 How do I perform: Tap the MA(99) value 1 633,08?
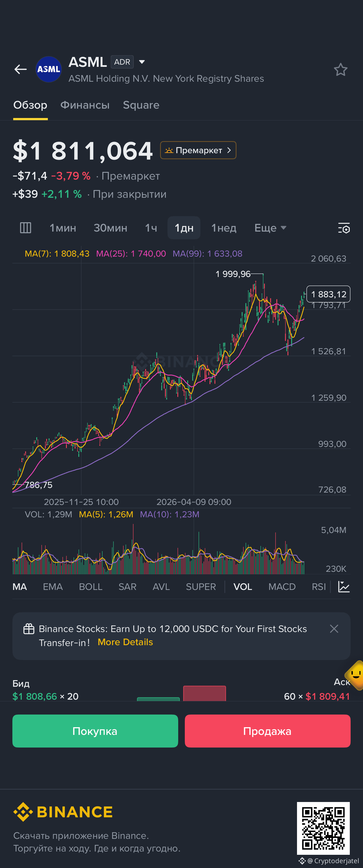point(208,253)
